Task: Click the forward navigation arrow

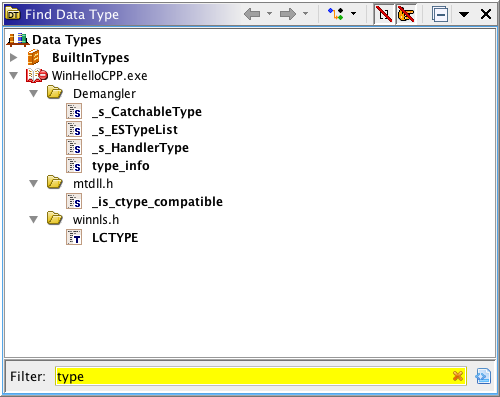Action: [288, 14]
